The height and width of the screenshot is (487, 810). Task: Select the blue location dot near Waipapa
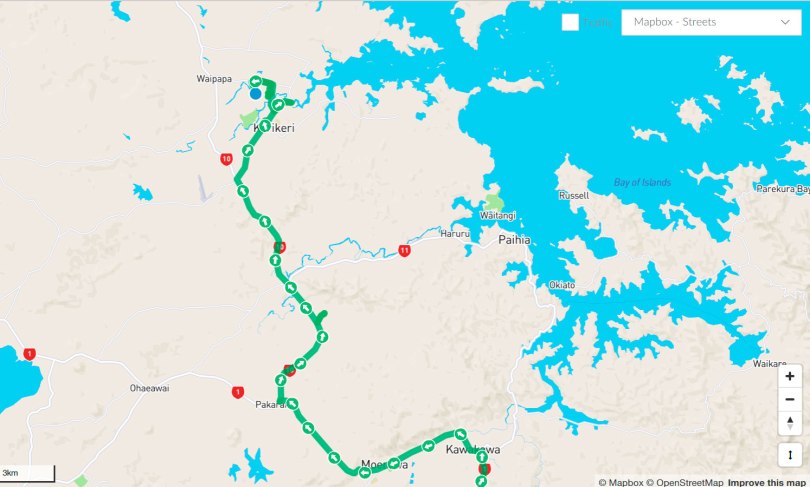coord(255,93)
